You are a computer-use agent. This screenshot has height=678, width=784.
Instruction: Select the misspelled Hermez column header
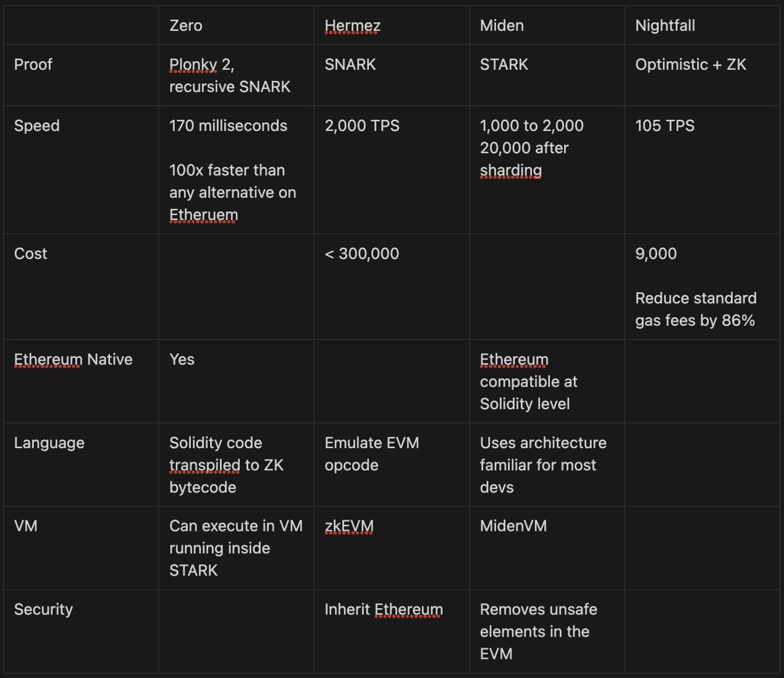352,25
